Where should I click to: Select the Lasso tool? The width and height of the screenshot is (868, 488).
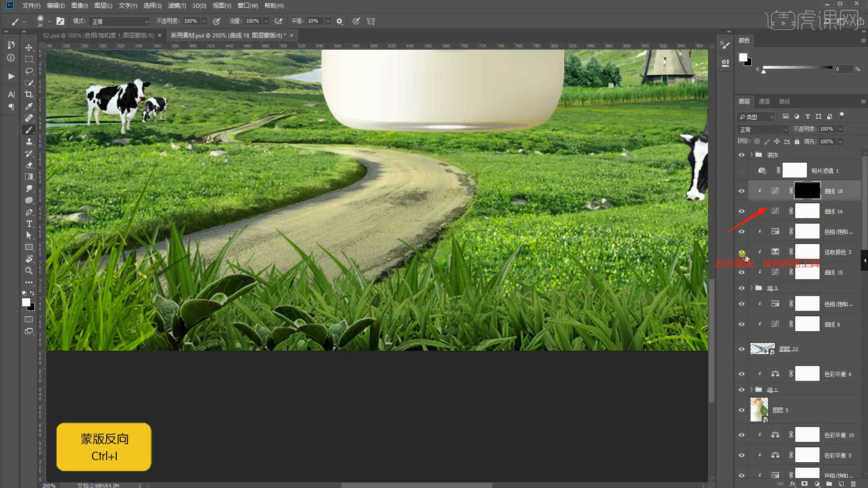pos(29,71)
